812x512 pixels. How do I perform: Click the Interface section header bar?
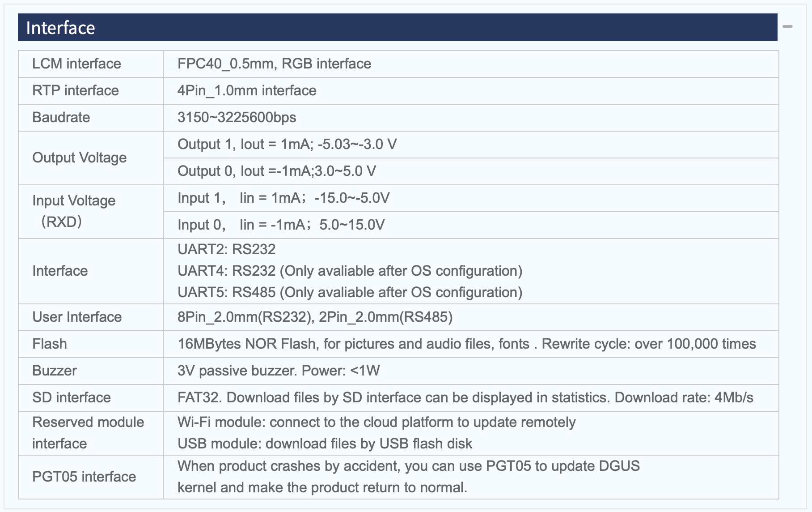coord(398,27)
